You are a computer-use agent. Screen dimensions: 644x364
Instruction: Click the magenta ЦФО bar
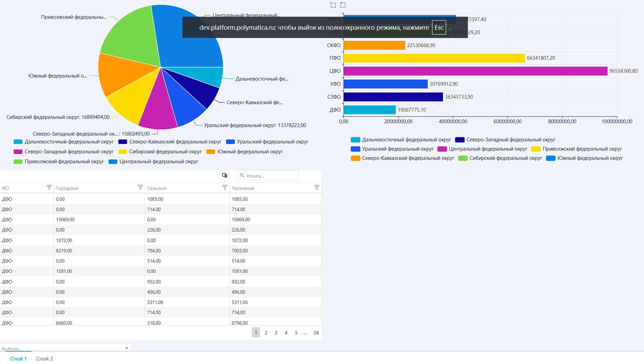click(x=475, y=71)
